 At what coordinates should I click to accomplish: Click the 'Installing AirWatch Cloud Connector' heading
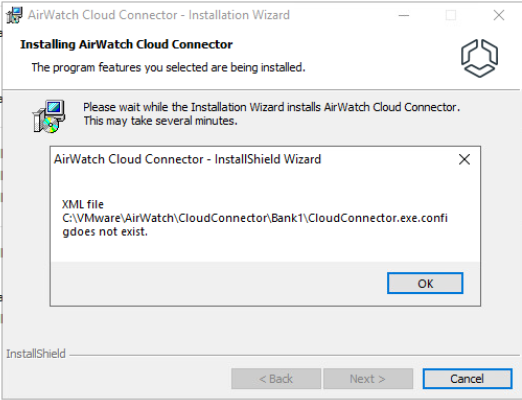pos(126,44)
